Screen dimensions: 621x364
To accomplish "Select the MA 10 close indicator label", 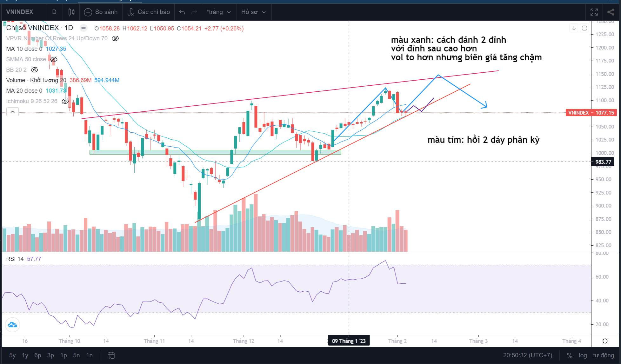I will tap(24, 49).
